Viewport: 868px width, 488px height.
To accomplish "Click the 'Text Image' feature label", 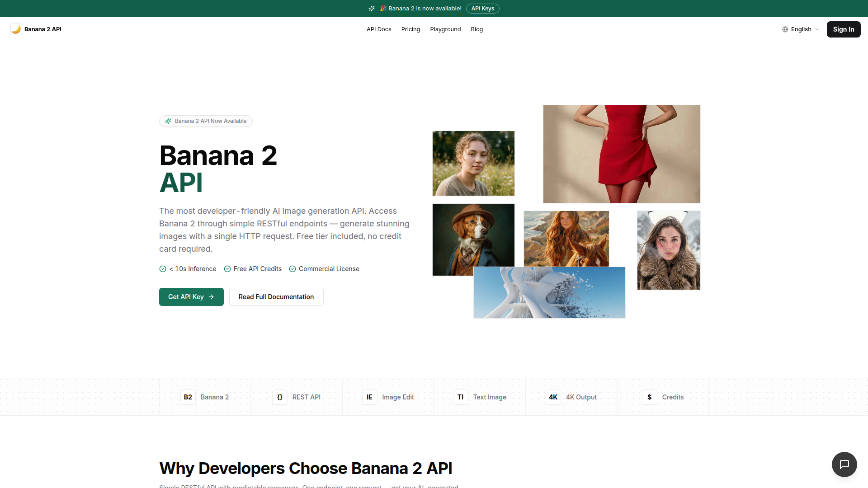I will point(490,397).
